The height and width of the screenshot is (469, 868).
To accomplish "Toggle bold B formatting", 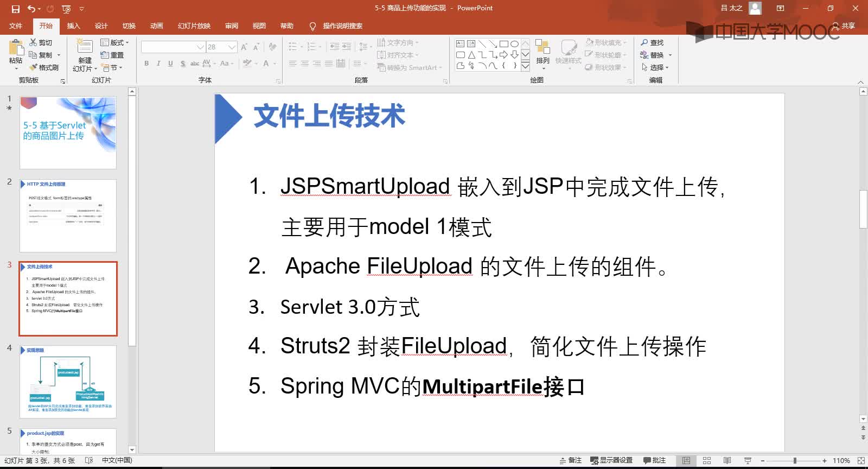I will pos(146,64).
